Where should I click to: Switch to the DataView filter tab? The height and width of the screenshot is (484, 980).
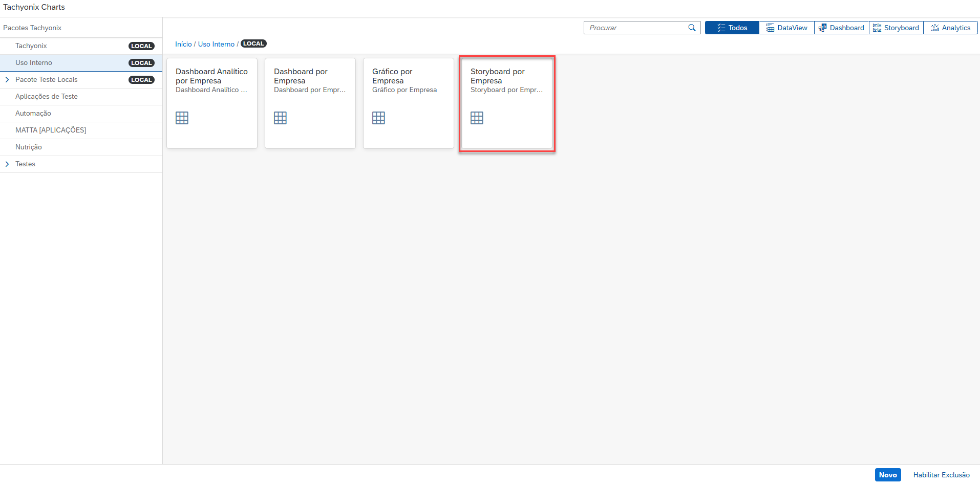tap(786, 28)
